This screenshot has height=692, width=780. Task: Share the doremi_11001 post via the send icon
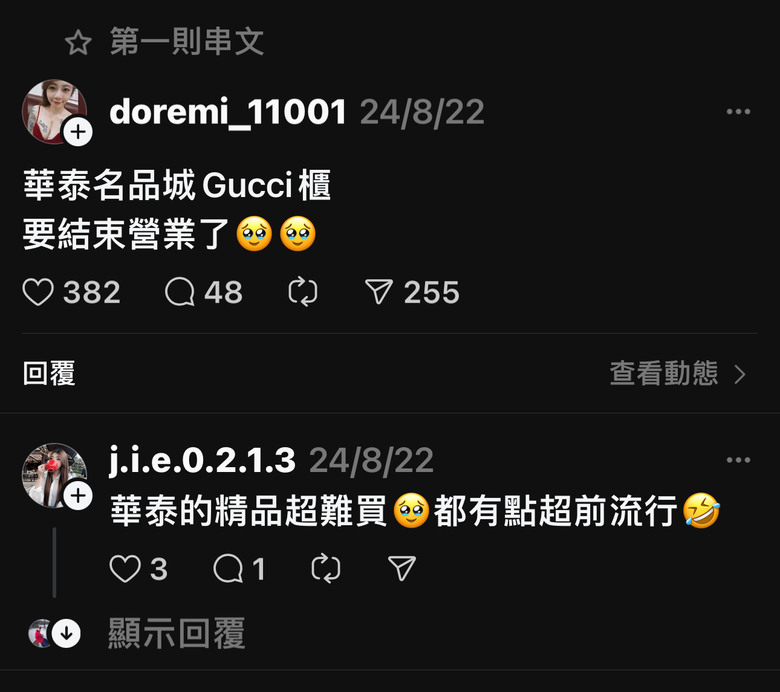[x=379, y=292]
